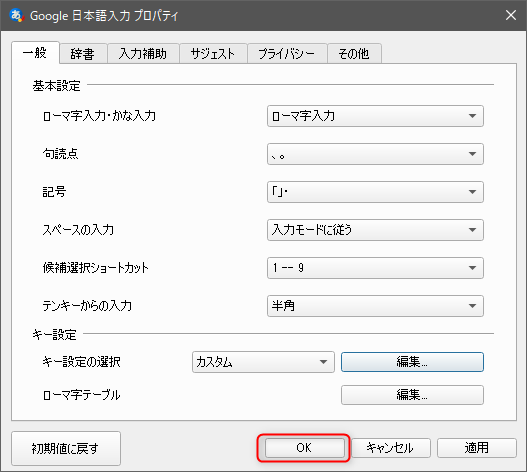Screen dimensions: 527x472
Task: Open the テンキーからの入力 dropdown
Action: (375, 306)
